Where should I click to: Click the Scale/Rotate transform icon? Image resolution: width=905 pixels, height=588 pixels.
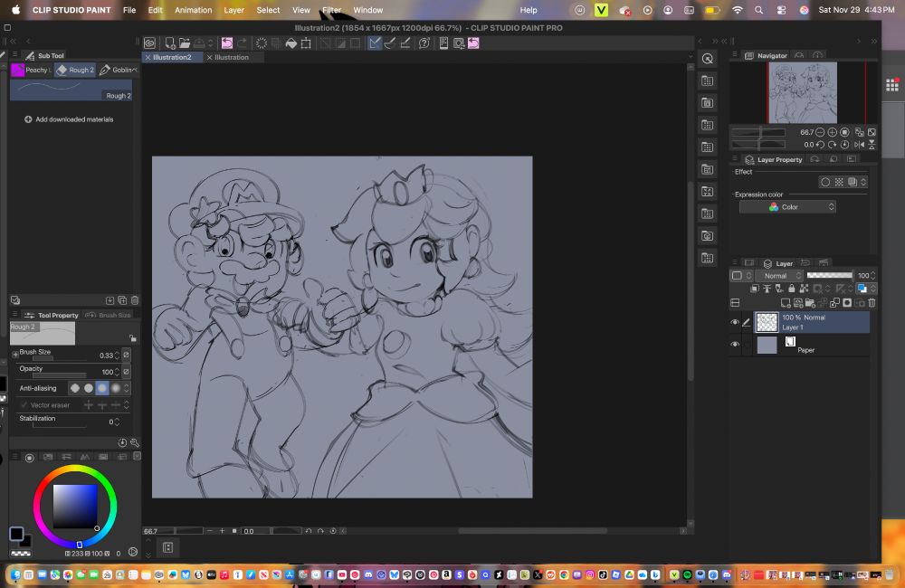(306, 43)
